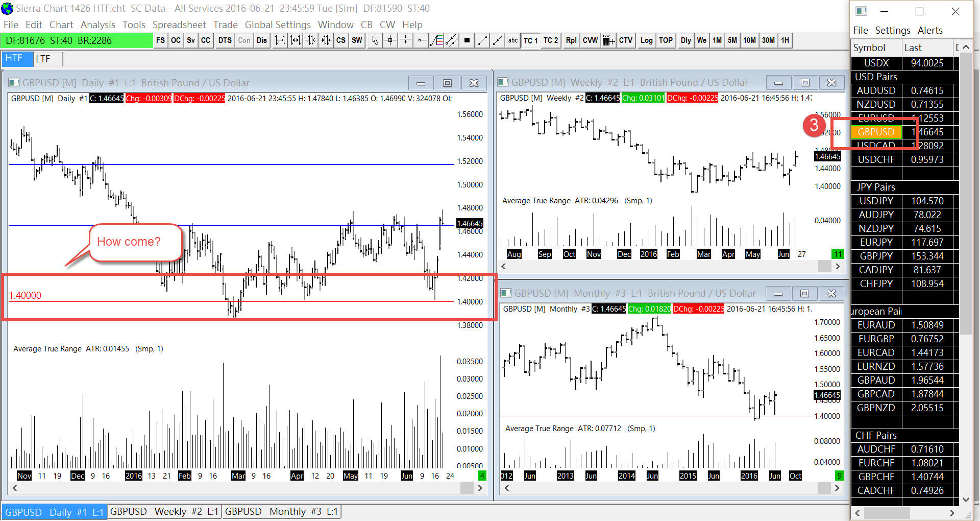Click quote window scroll-down arrow

pos(966,499)
